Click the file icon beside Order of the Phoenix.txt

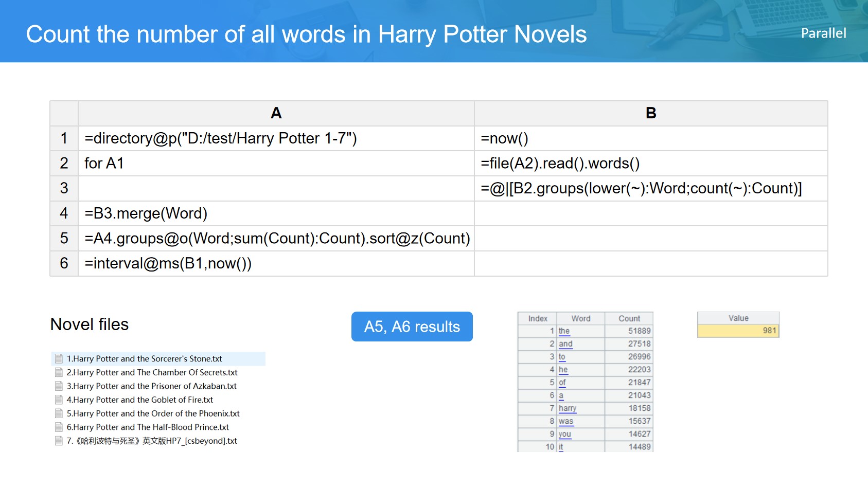click(x=59, y=413)
